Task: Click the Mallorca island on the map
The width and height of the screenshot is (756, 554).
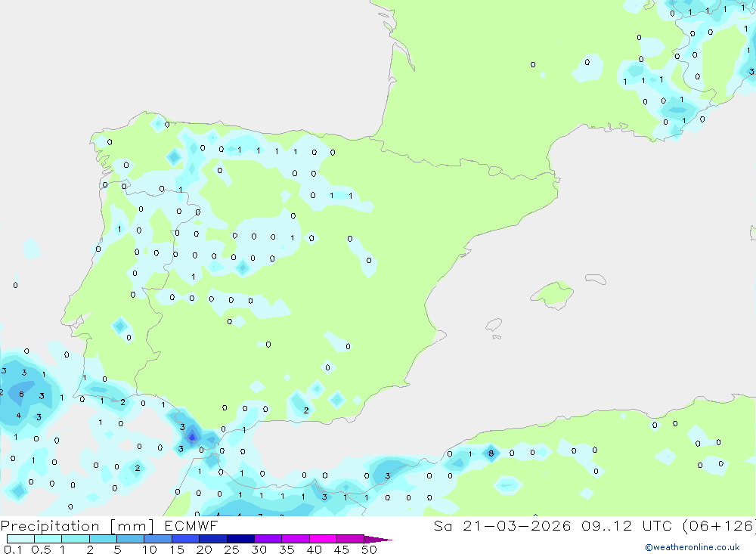Action: [553, 294]
